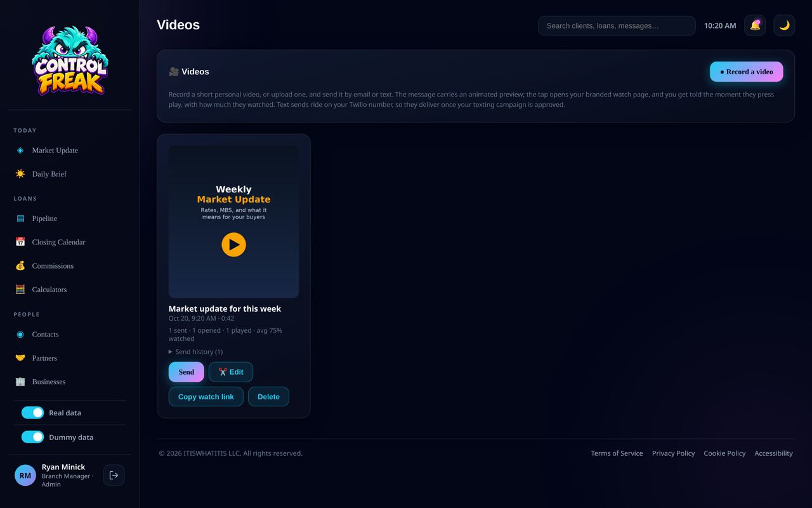The height and width of the screenshot is (508, 812).
Task: Open the Cookie Policy link
Action: (724, 453)
